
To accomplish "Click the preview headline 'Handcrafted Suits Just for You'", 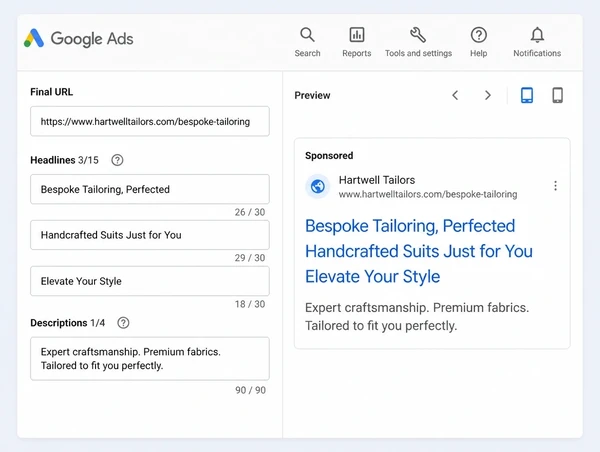I will tap(419, 251).
